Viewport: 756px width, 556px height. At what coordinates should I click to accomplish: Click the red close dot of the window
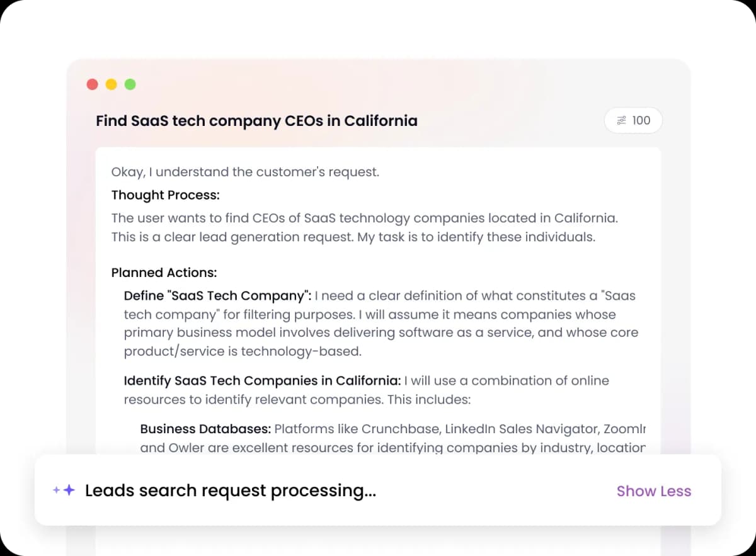click(92, 84)
